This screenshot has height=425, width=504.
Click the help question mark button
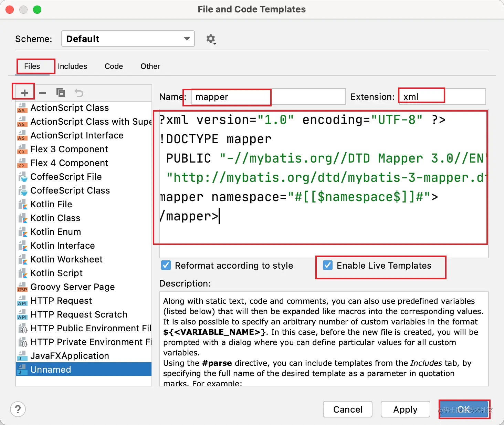[18, 409]
